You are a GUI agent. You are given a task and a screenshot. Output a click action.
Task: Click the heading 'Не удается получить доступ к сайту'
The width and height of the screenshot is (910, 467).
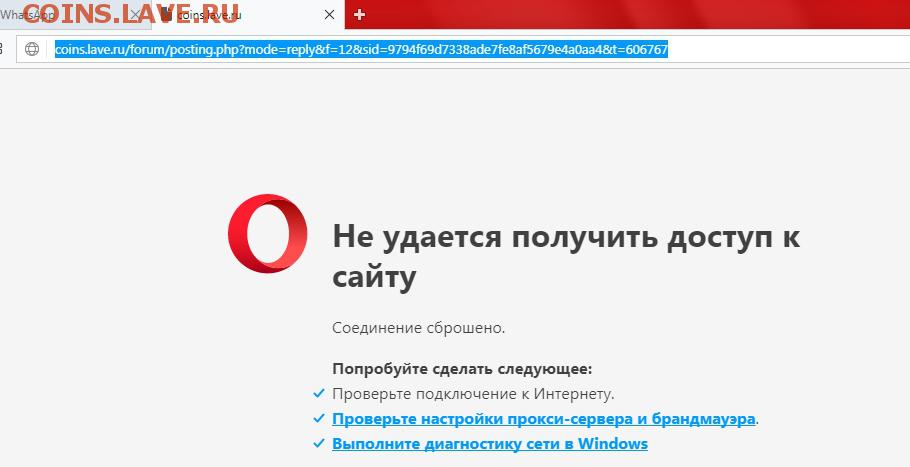(x=566, y=257)
